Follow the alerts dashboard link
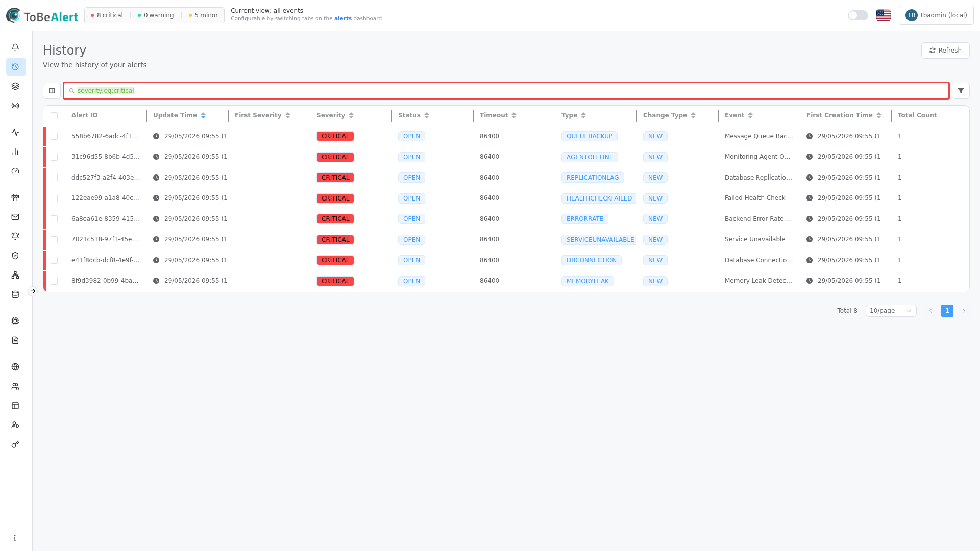 [342, 19]
